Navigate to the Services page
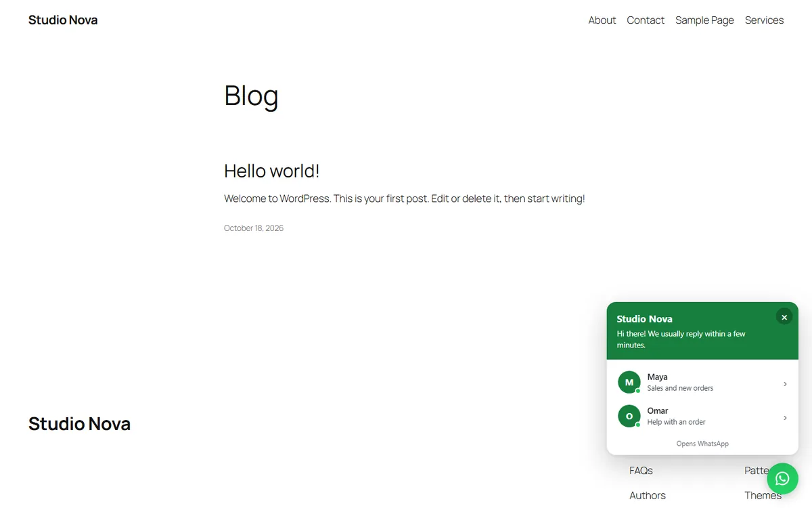 point(764,20)
